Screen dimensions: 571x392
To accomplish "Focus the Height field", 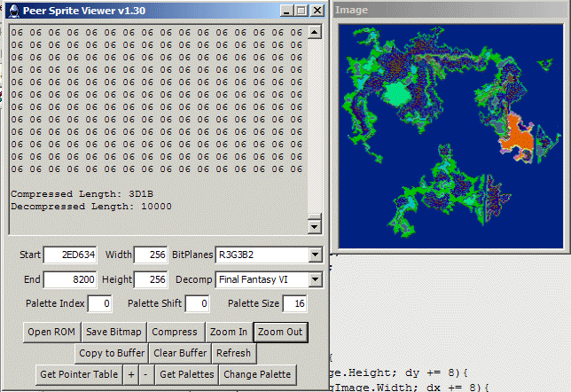I will click(151, 279).
